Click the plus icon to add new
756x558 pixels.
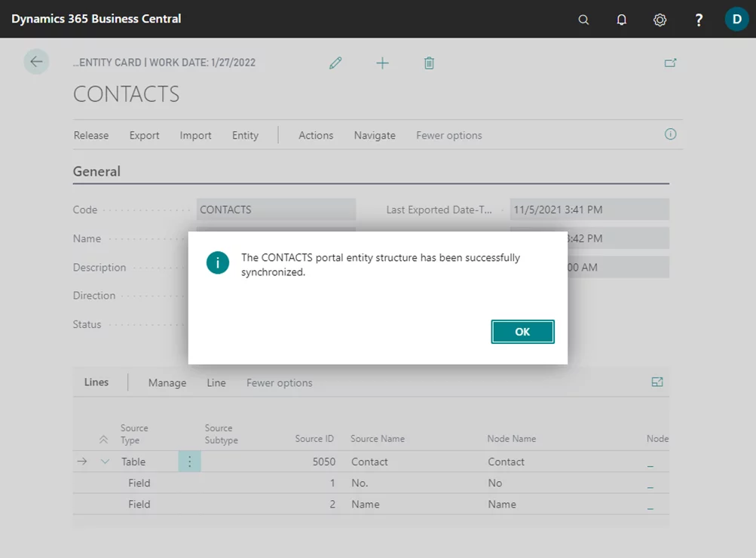click(382, 63)
